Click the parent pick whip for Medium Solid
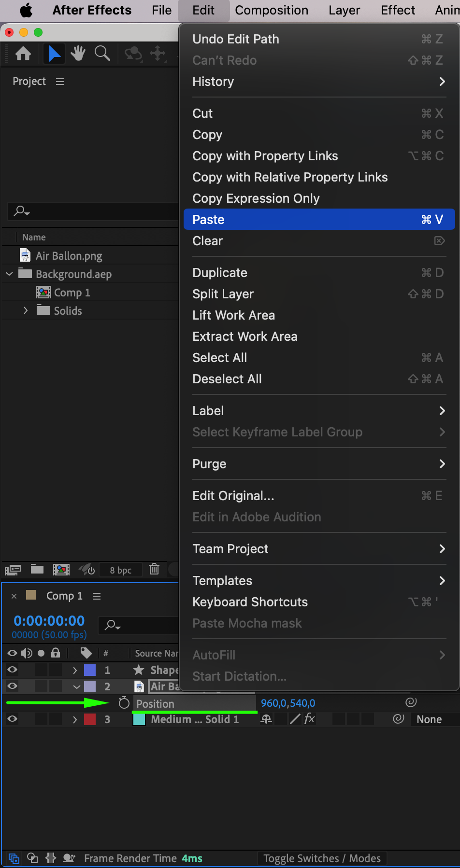Screen dimensions: 460x868 click(398, 719)
